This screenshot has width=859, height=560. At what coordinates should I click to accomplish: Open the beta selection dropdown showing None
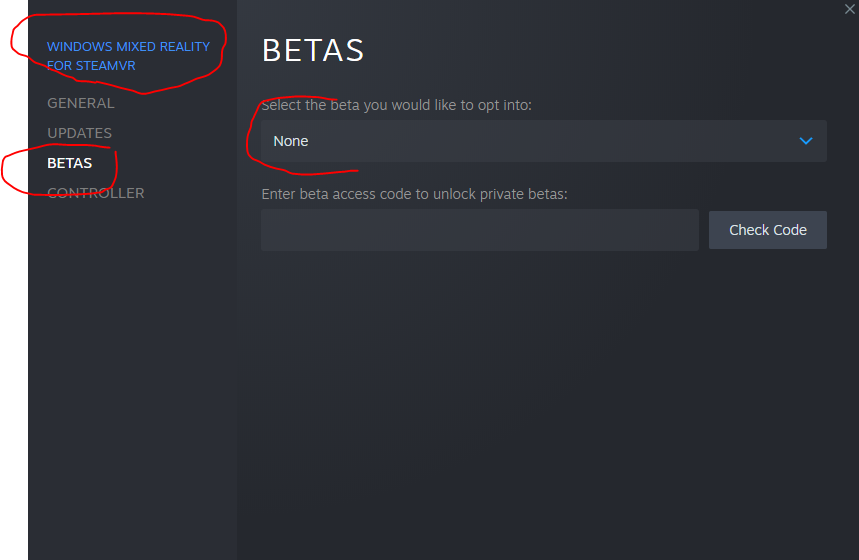[543, 141]
